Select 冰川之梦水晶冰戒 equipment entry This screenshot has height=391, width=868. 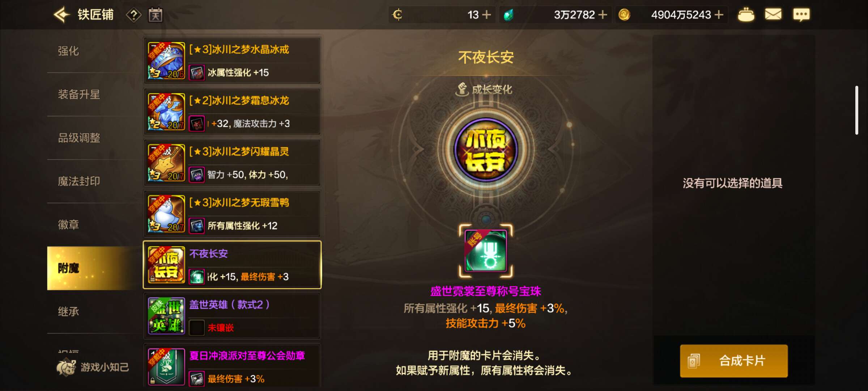(x=232, y=61)
